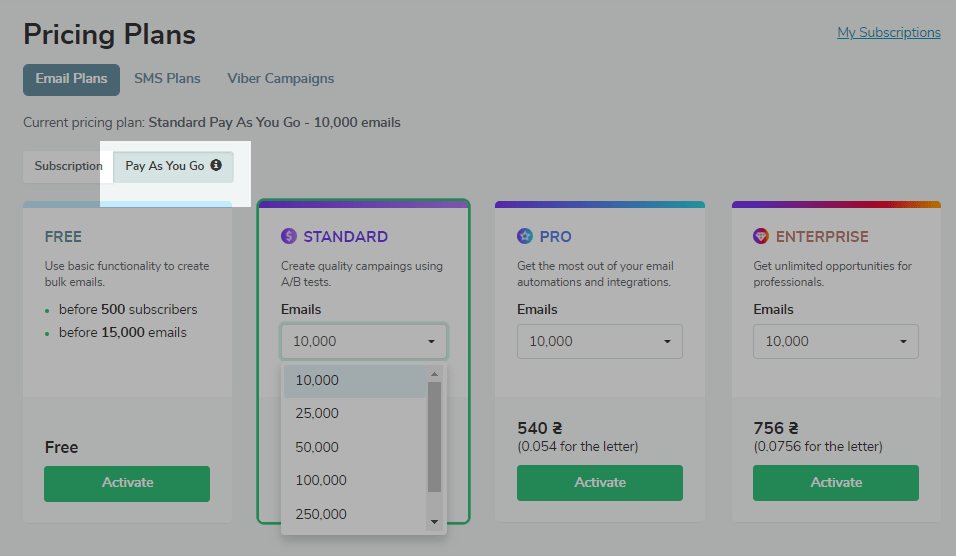The width and height of the screenshot is (956, 556).
Task: Pick the 250,000 emails option
Action: (321, 514)
